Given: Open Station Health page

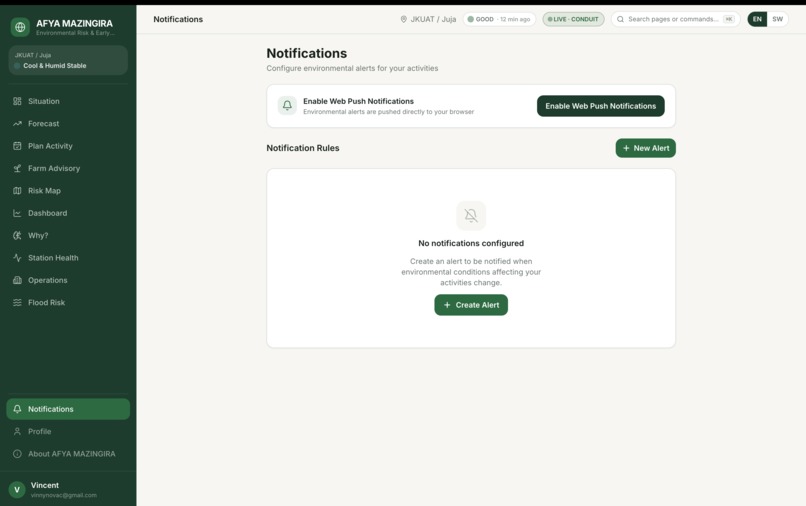Looking at the screenshot, I should [x=68, y=258].
